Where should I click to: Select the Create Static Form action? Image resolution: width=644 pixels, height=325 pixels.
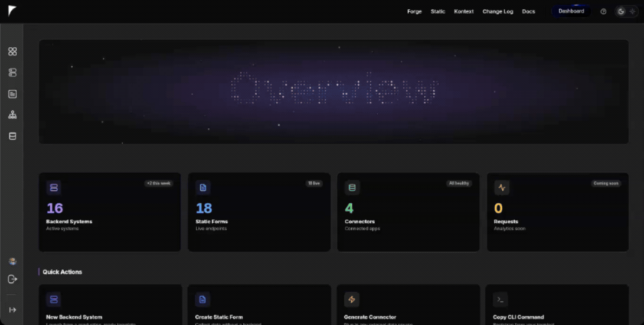click(x=259, y=305)
